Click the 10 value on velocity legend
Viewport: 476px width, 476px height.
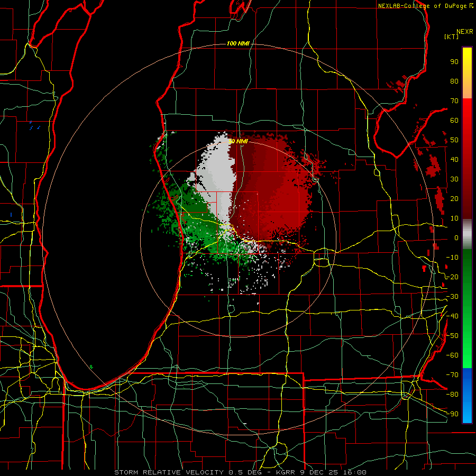point(454,218)
